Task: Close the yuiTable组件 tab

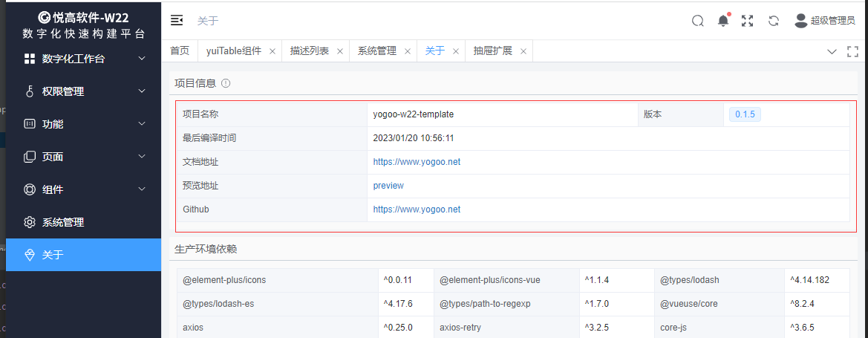Action: pos(273,51)
